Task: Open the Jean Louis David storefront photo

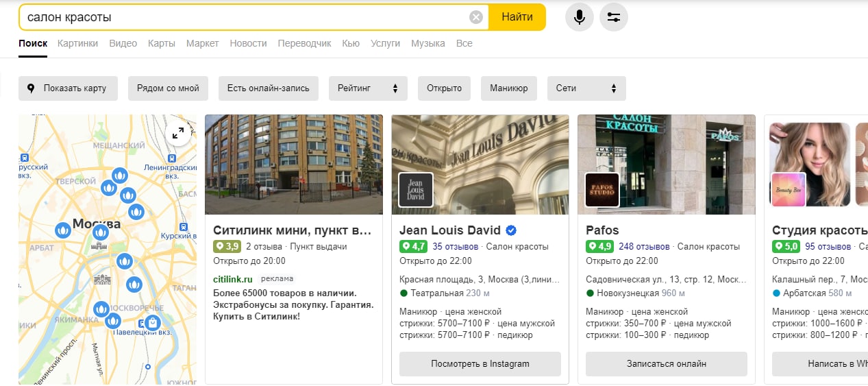Action: point(480,165)
